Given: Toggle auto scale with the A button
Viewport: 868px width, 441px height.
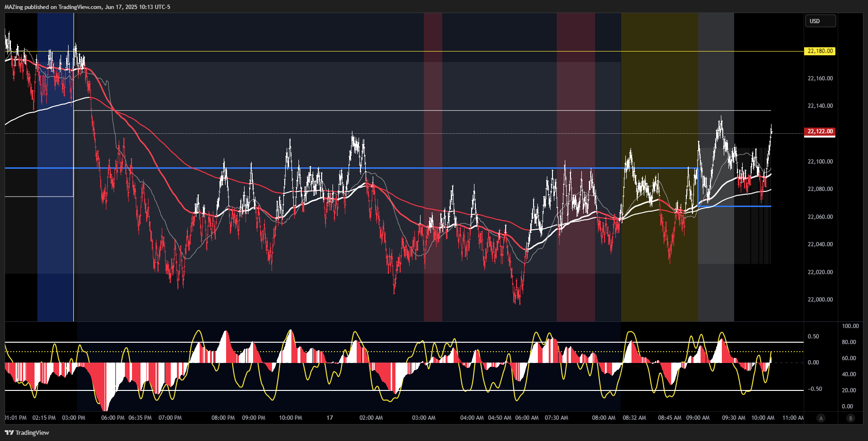Looking at the screenshot, I should tap(821, 418).
